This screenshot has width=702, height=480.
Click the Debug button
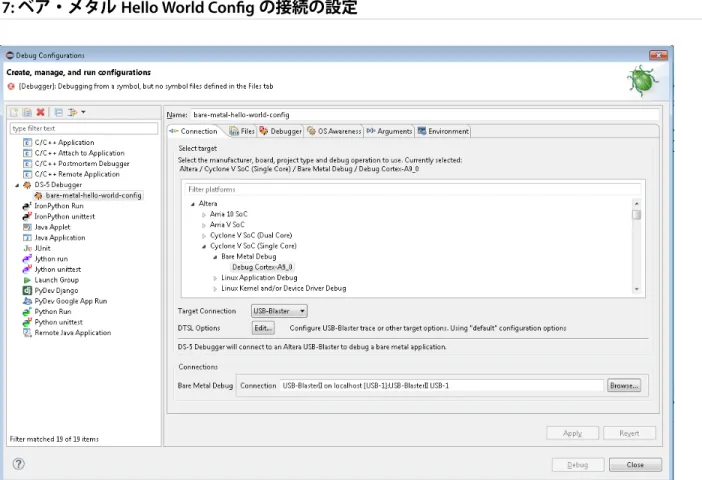pyautogui.click(x=578, y=465)
